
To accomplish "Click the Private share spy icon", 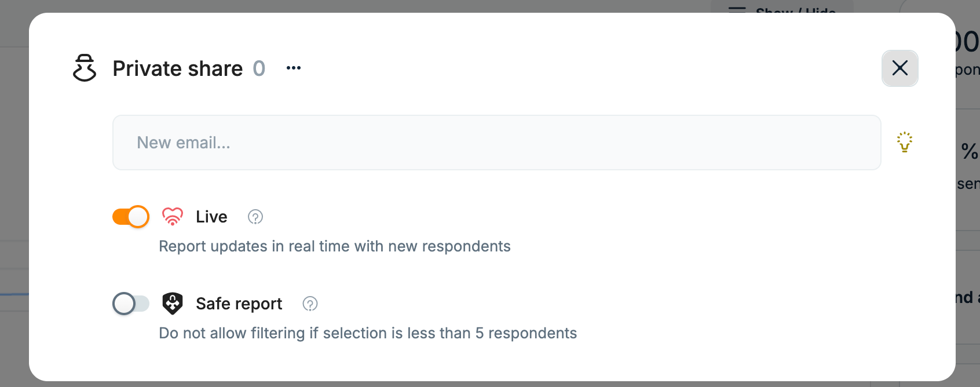I will tap(85, 68).
